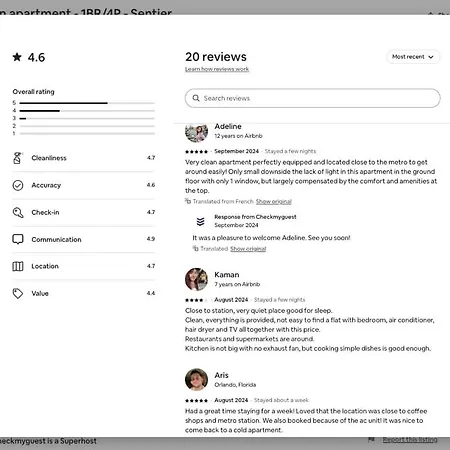Show original of Checkmyguest's response
The image size is (450, 450).
pos(248,249)
